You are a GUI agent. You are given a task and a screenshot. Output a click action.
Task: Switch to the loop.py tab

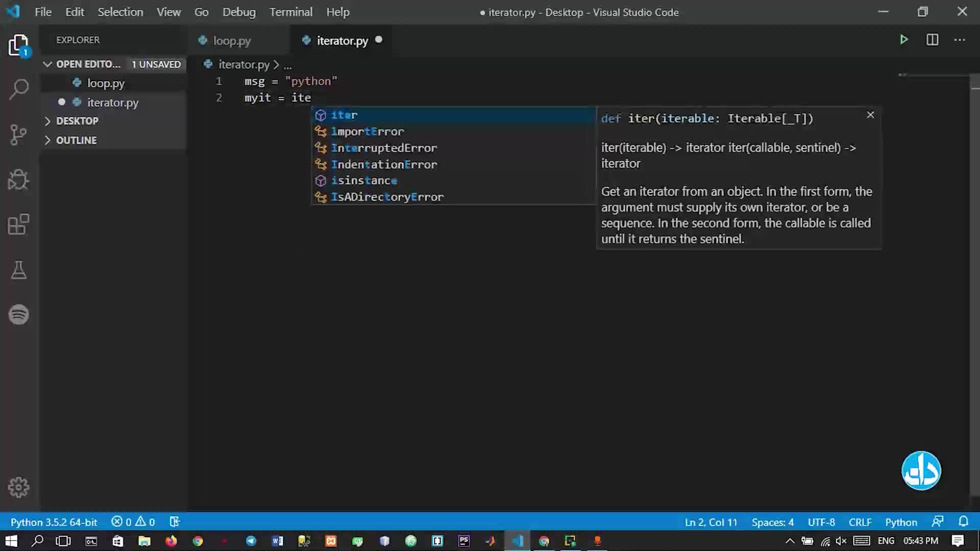point(231,41)
